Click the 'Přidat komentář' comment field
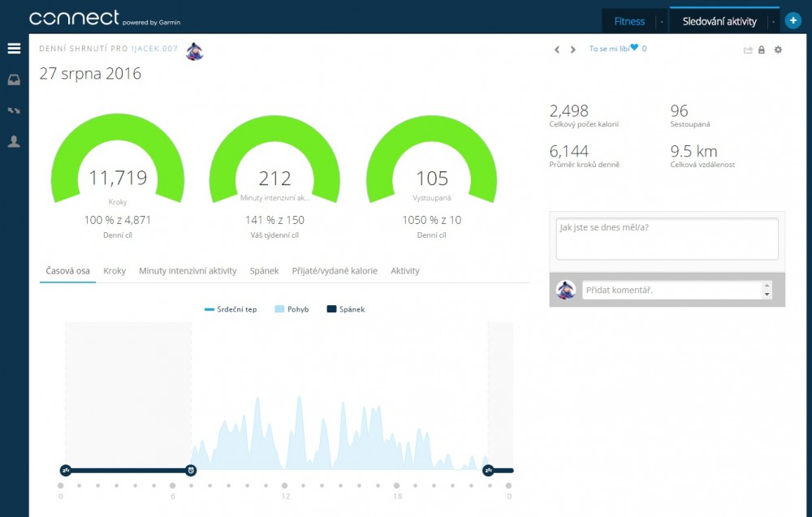The width and height of the screenshot is (812, 517). point(672,290)
